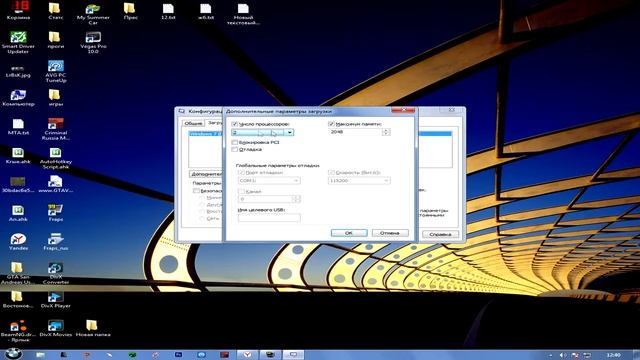Confirm with the OK button
The image size is (640, 360).
(x=349, y=233)
